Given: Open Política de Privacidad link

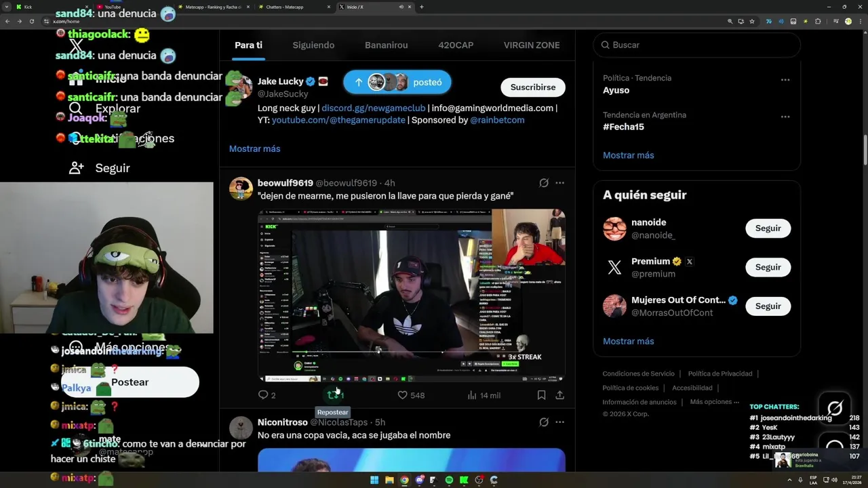Looking at the screenshot, I should pyautogui.click(x=720, y=373).
